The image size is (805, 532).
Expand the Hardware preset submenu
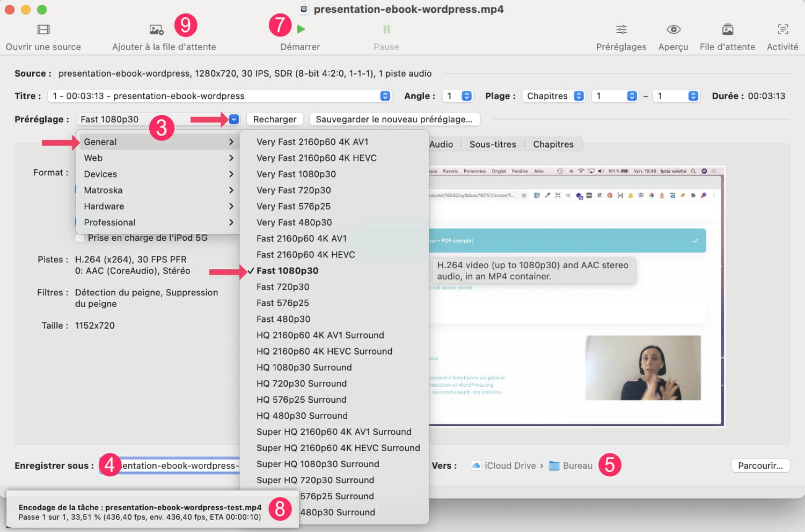[x=158, y=206]
